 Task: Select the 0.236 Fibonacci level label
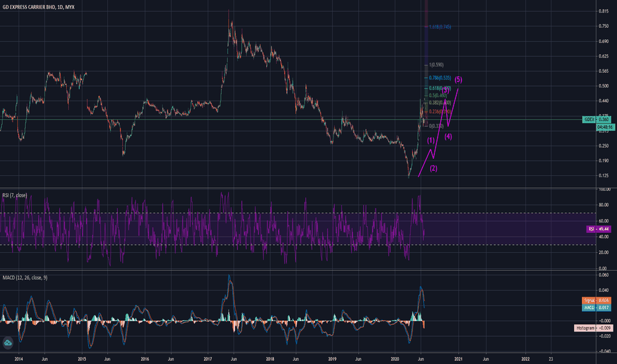coord(440,112)
